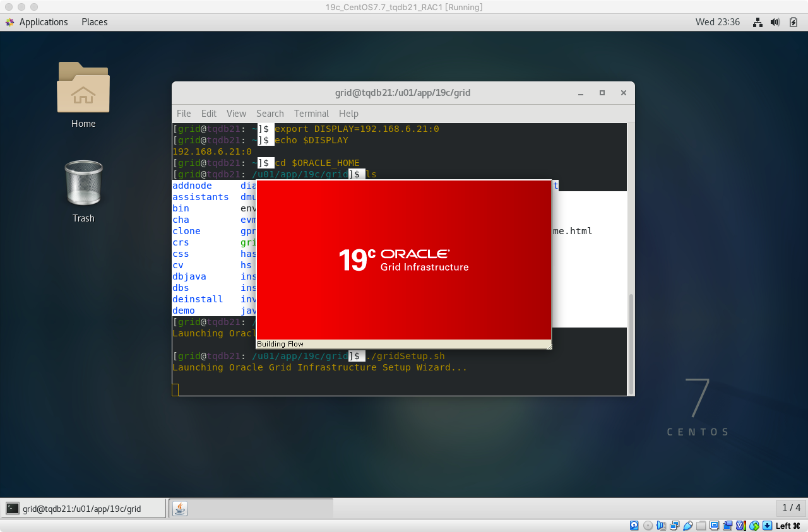This screenshot has height=532, width=808.
Task: Minimize the terminal window
Action: click(581, 93)
